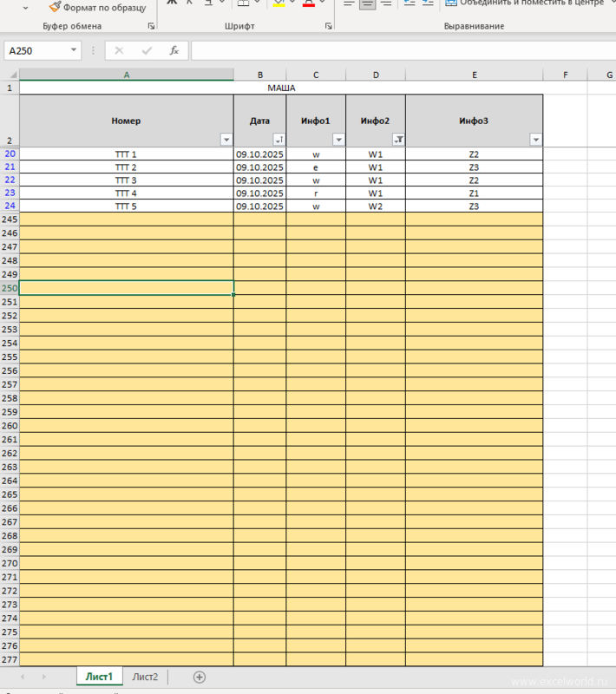Click the Insert Function fx icon

tap(174, 51)
